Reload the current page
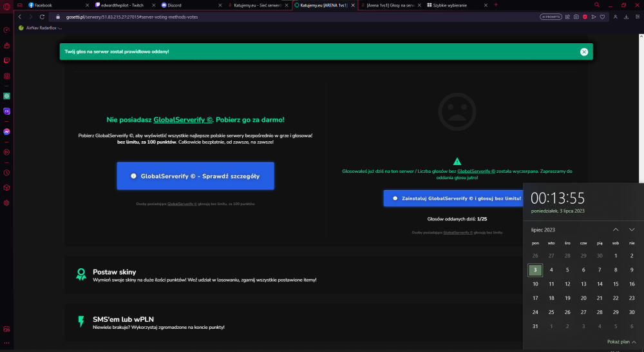Viewport: 644px width, 352px height. [x=42, y=17]
